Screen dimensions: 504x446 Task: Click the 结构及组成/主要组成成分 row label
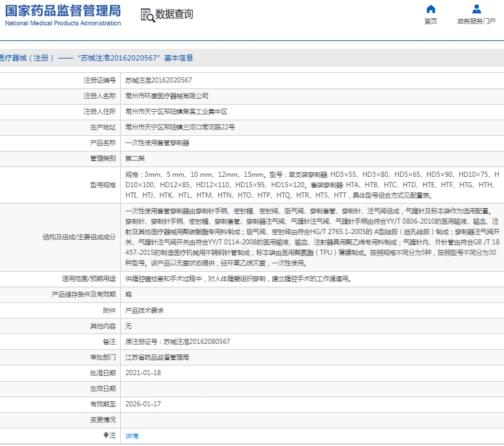point(79,237)
